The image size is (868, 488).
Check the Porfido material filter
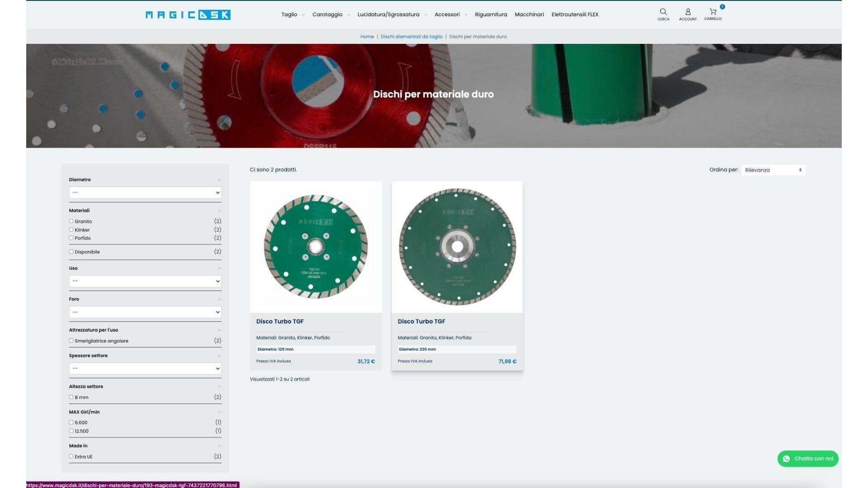(x=71, y=238)
